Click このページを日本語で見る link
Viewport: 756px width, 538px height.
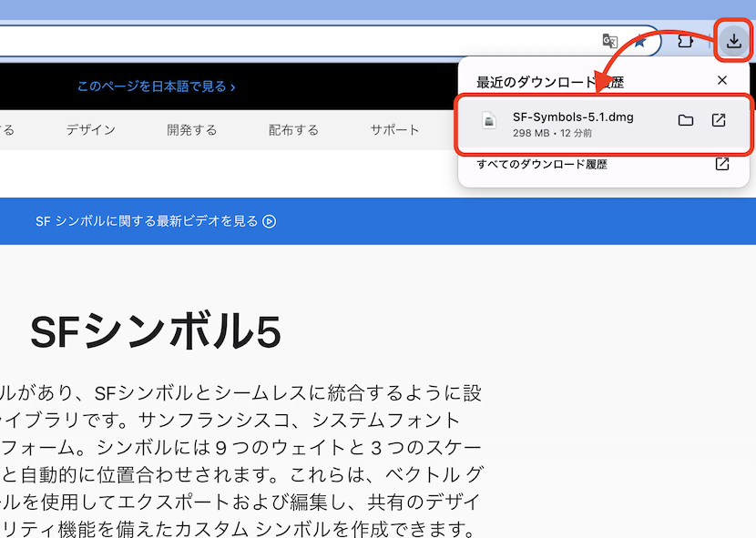point(156,86)
